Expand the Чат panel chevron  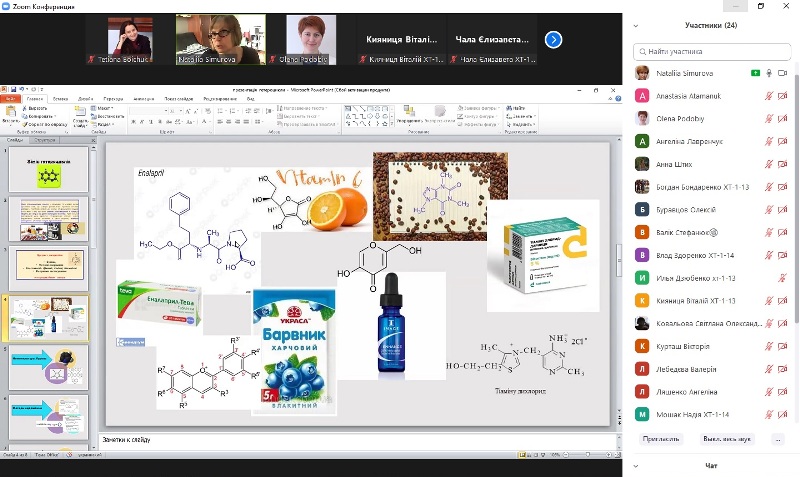[636, 466]
